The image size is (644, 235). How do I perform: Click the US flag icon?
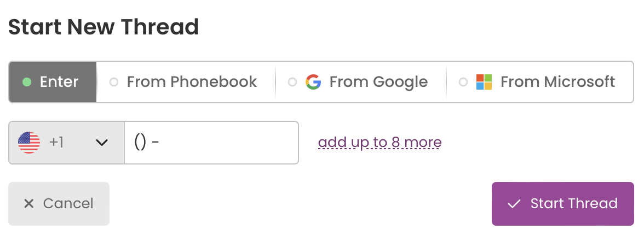pyautogui.click(x=29, y=143)
